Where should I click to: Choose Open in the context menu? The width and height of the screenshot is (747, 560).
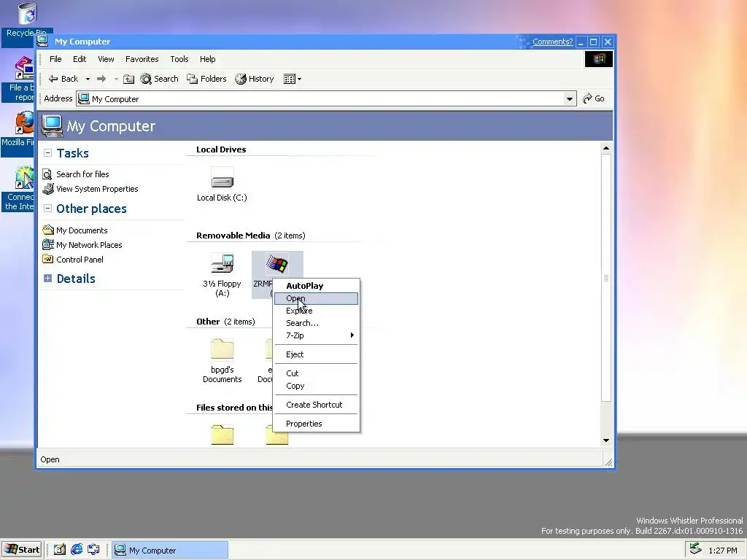pos(317,298)
